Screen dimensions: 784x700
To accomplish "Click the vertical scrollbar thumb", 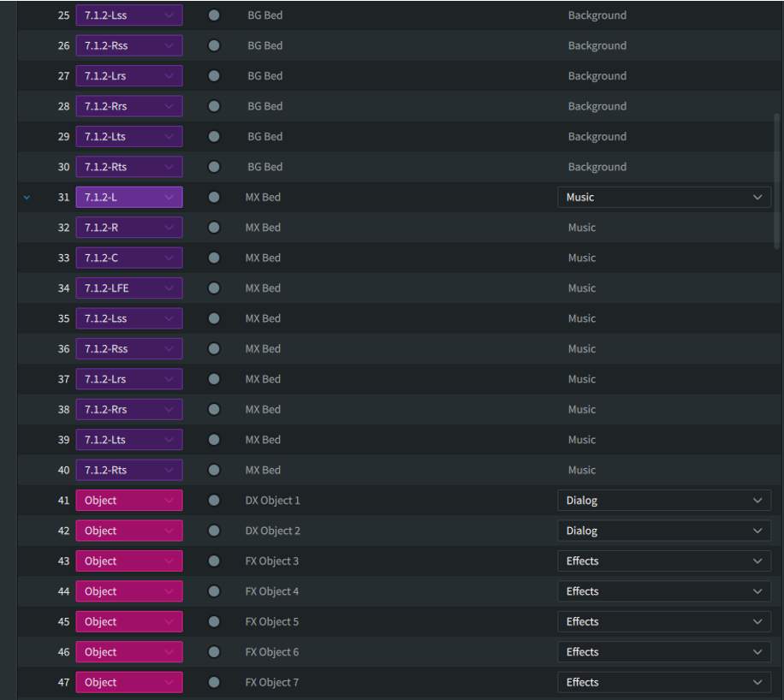I will click(777, 180).
